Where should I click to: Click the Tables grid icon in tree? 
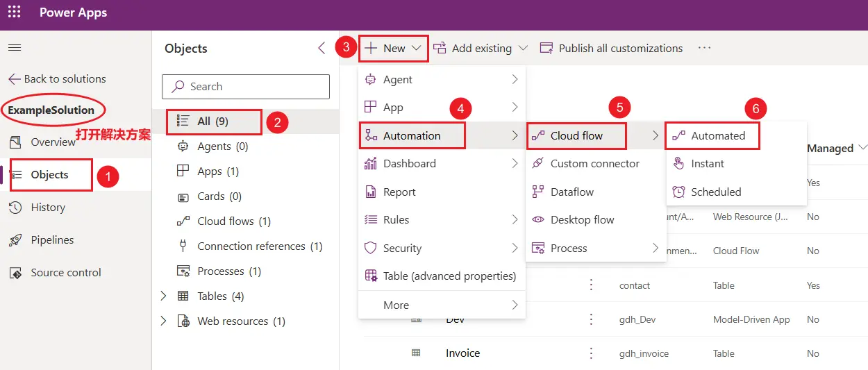[183, 296]
